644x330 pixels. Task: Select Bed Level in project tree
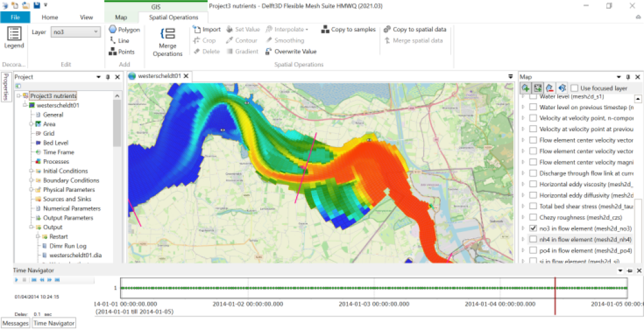(x=55, y=143)
